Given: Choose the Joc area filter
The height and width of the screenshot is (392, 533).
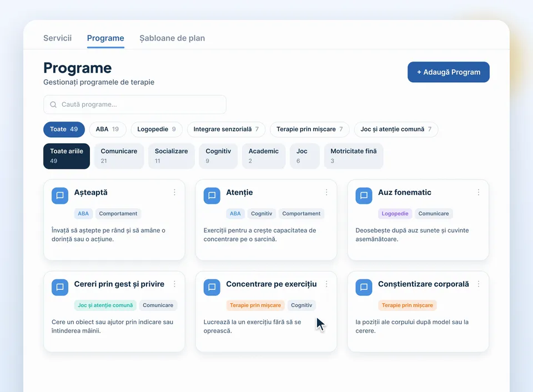Looking at the screenshot, I should coord(305,156).
